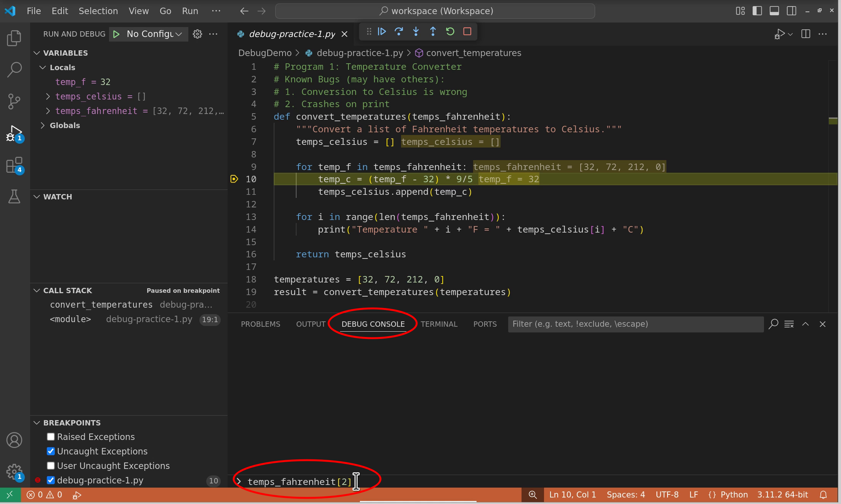Click the Step Over debug button
Screen dimensions: 841x504
coord(399,32)
